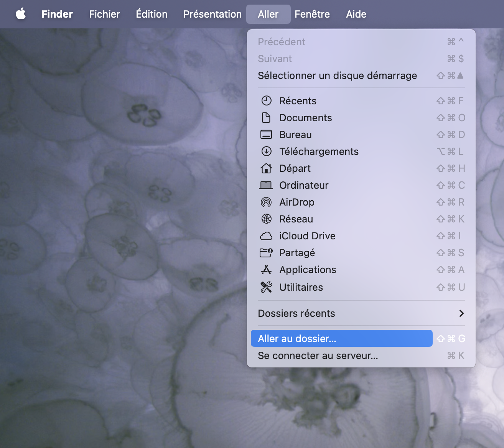Click the Documents page icon
Image resolution: width=504 pixels, height=448 pixels.
pos(266,118)
